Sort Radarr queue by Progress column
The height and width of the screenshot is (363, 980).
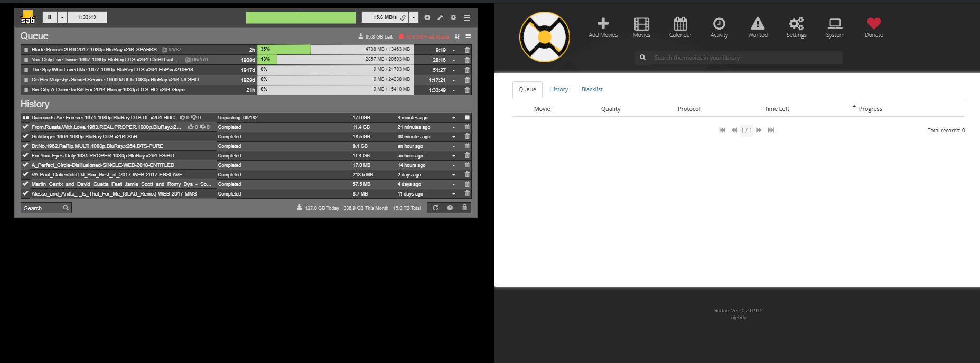tap(870, 109)
